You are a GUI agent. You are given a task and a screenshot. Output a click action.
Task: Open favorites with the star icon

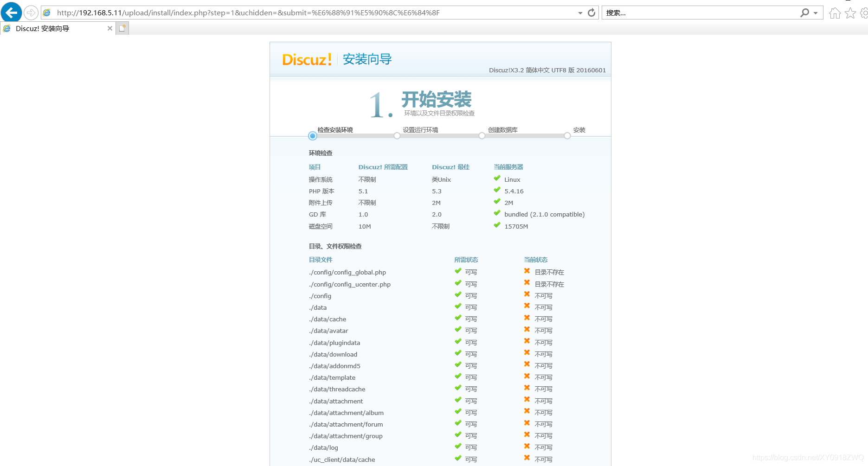(850, 13)
